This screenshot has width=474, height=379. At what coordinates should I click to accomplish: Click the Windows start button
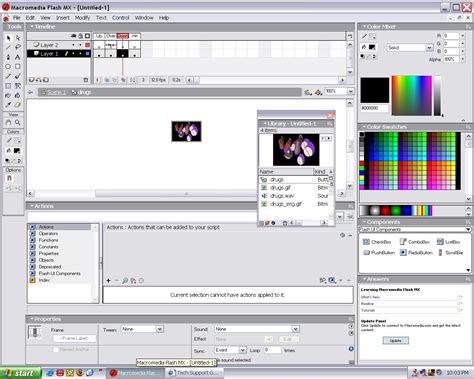pyautogui.click(x=20, y=373)
